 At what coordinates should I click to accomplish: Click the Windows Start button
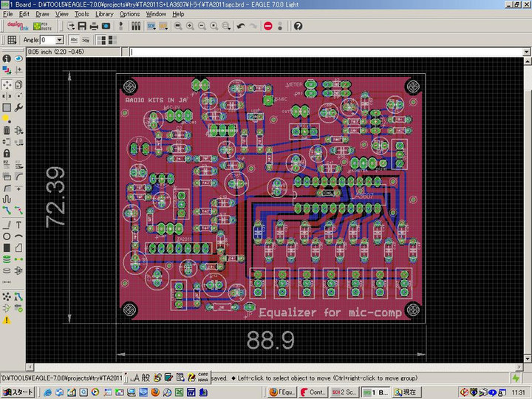click(x=18, y=392)
